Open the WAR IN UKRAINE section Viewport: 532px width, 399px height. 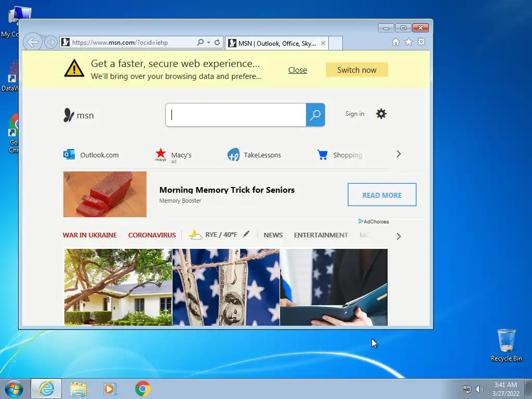click(90, 235)
